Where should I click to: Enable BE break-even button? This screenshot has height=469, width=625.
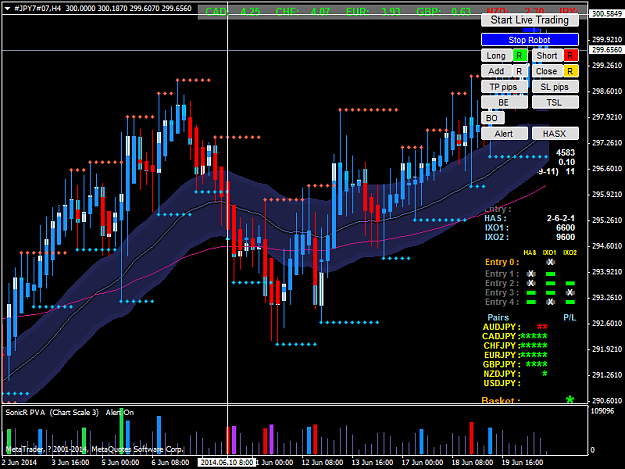pos(504,102)
